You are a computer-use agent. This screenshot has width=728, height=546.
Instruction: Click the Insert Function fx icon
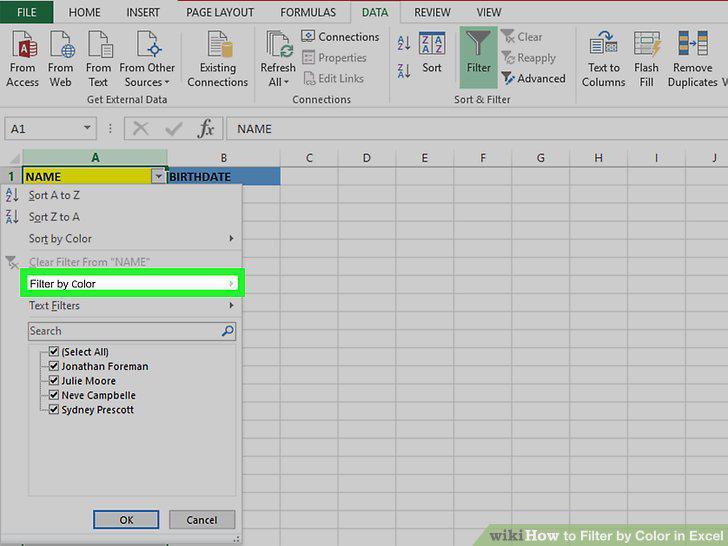coord(206,129)
